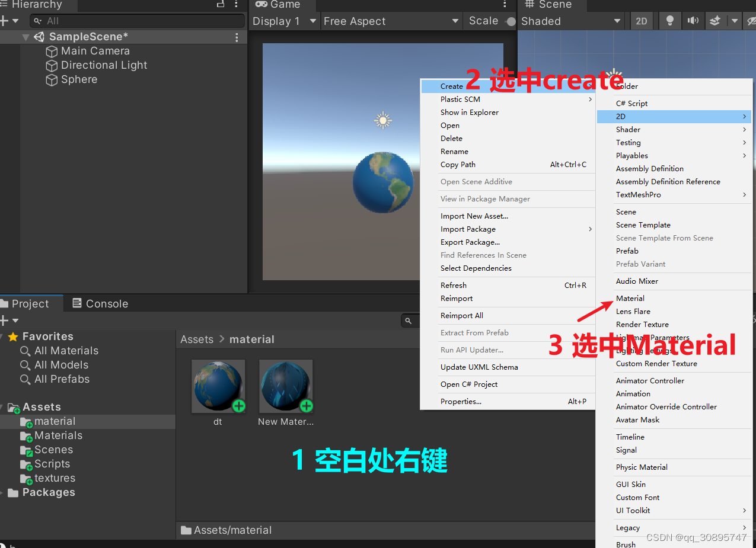This screenshot has height=548, width=756.
Task: Open the Display 1 dropdown in Game view
Action: click(x=284, y=21)
